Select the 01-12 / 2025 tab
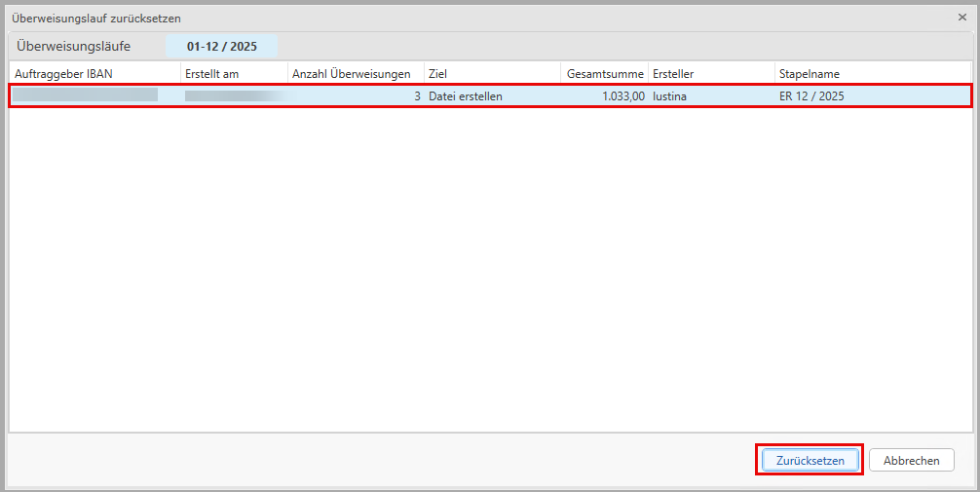980x492 pixels. tap(221, 46)
